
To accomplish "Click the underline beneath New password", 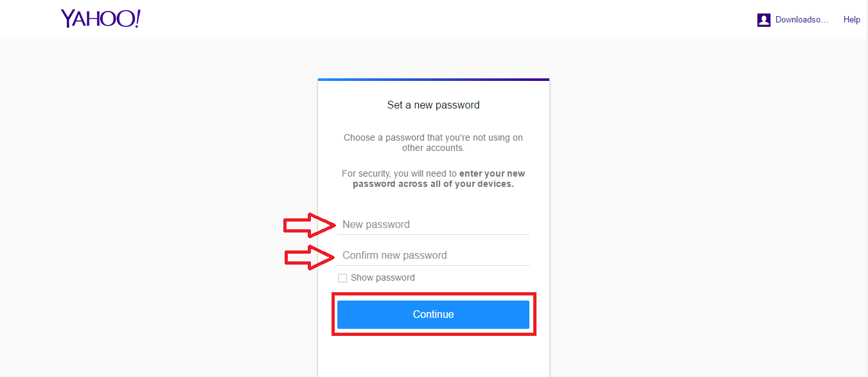I will click(433, 234).
